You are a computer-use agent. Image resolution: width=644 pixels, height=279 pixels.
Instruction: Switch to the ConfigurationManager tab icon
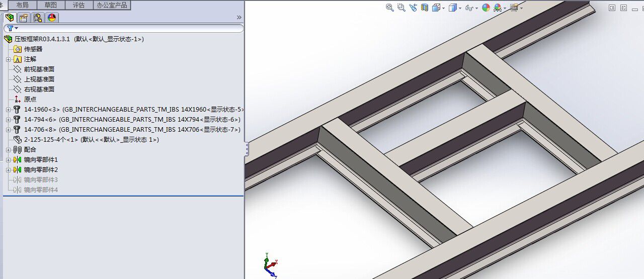coord(38,18)
